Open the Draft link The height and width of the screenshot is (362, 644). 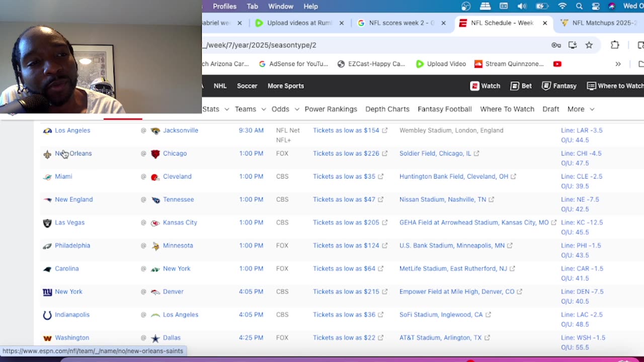pos(550,109)
